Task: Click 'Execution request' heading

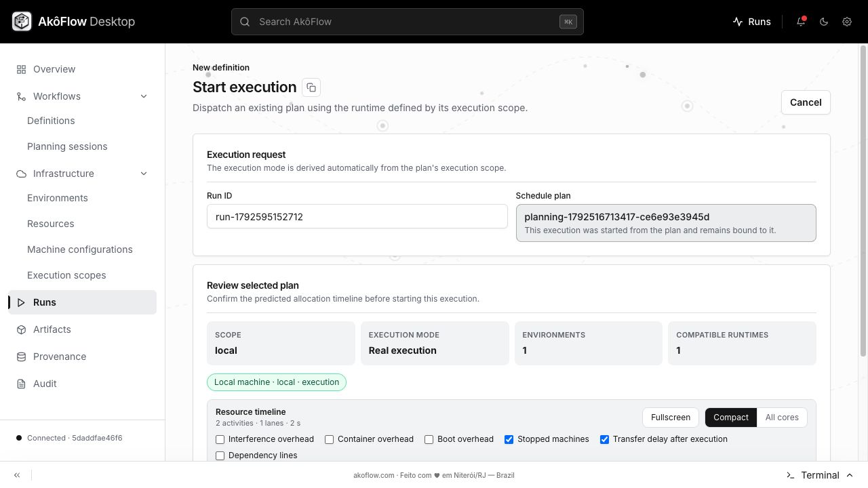Action: (x=246, y=155)
